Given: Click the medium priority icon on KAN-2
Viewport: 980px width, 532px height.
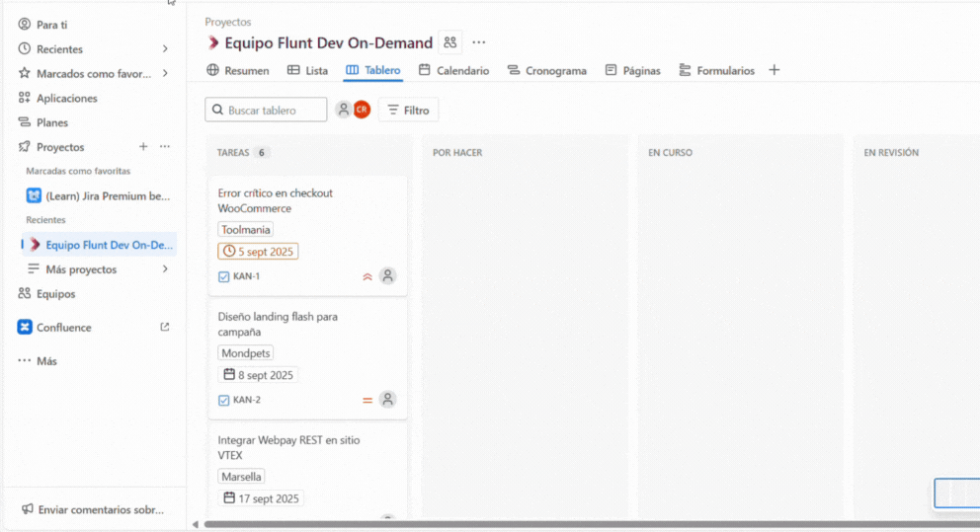Looking at the screenshot, I should coord(367,401).
